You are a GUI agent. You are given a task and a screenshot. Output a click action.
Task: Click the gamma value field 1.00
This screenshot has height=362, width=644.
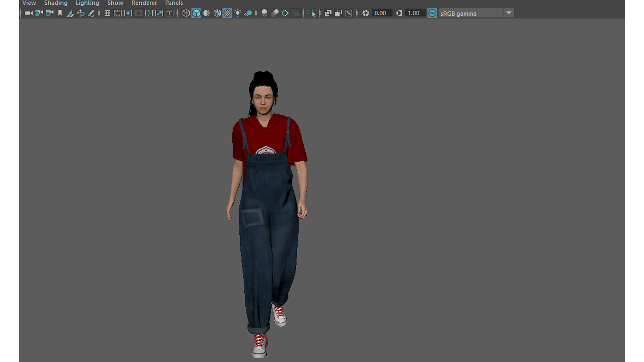pos(415,13)
